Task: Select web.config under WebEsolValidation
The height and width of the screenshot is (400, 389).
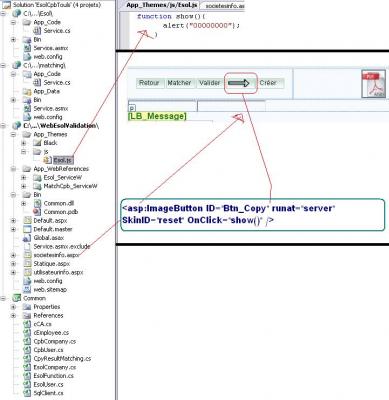Action: (48, 281)
